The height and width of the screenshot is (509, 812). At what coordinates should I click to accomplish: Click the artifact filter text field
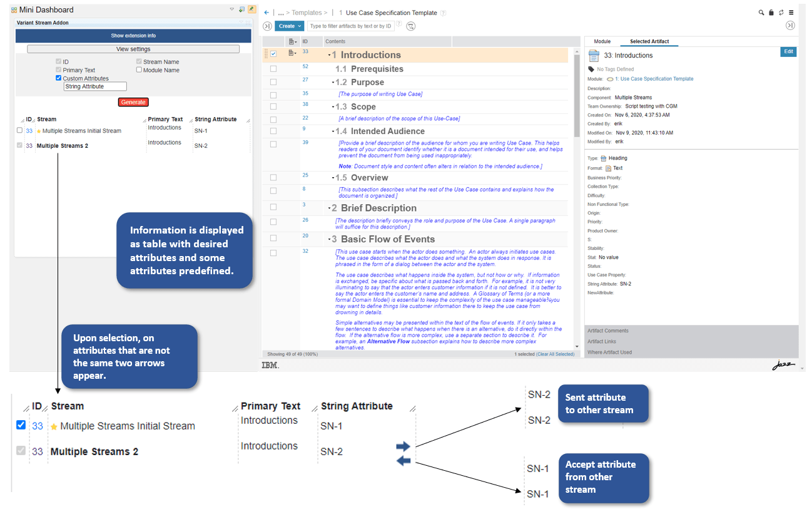coord(350,26)
